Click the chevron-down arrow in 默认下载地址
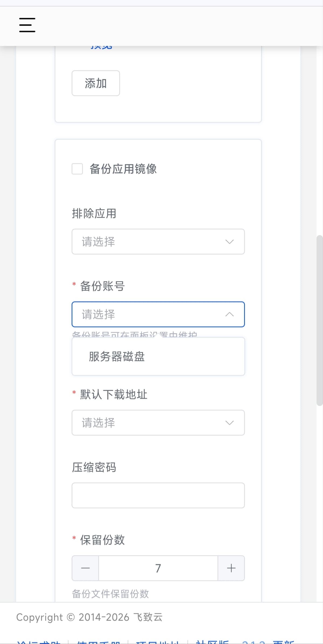 pos(229,423)
